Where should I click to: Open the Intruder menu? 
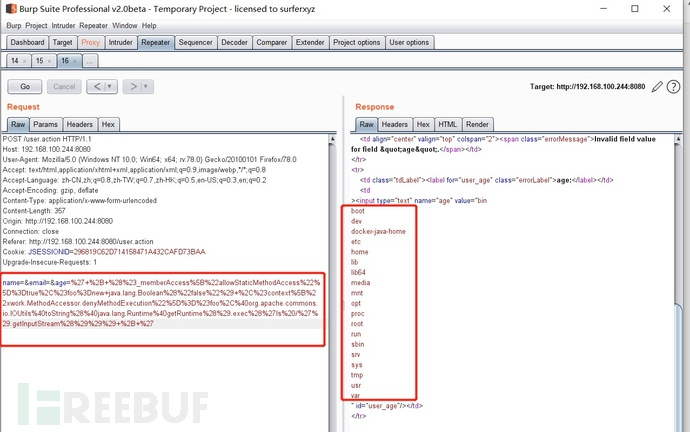coord(63,26)
